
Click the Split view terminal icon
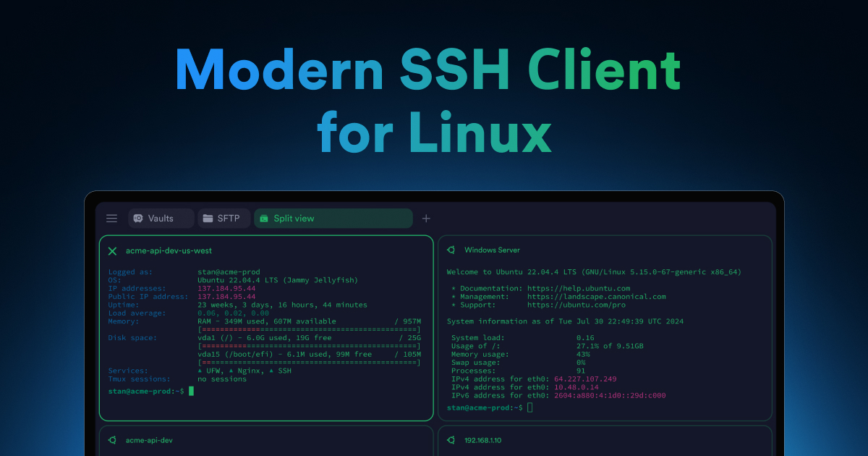click(264, 219)
